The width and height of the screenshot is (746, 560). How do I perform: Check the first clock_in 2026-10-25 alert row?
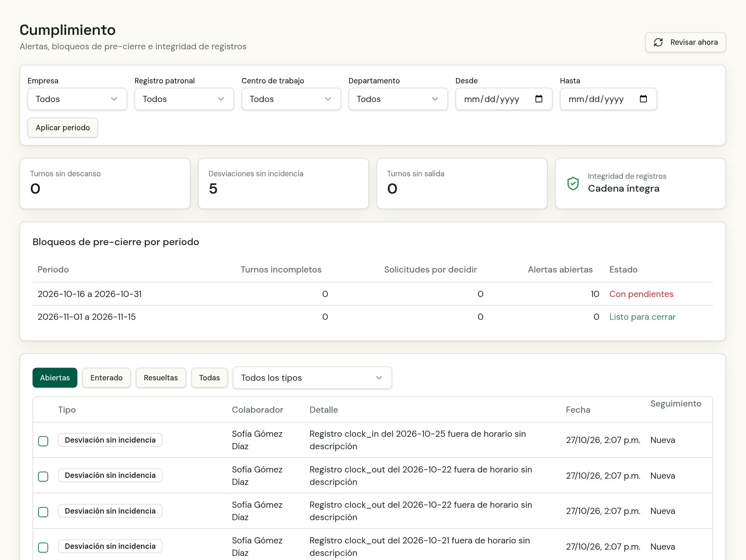pos(43,441)
